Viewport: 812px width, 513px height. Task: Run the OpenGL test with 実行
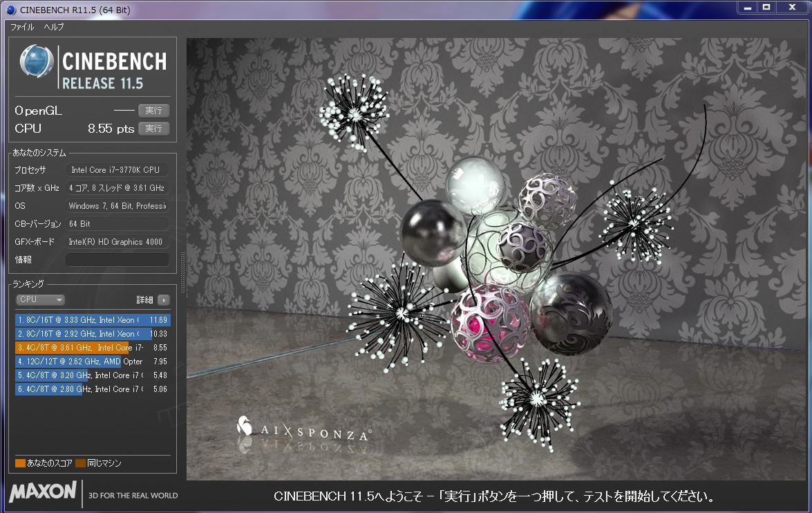point(154,111)
